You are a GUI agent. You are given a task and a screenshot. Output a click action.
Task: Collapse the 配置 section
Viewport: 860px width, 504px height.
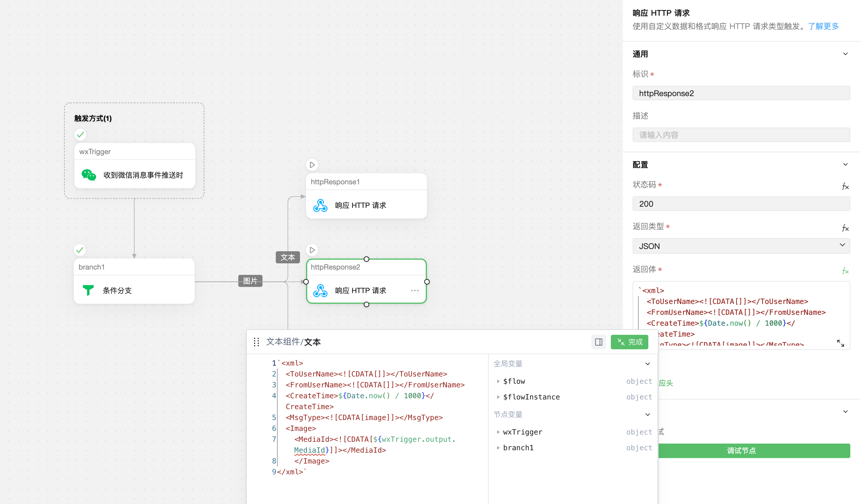[x=845, y=164]
